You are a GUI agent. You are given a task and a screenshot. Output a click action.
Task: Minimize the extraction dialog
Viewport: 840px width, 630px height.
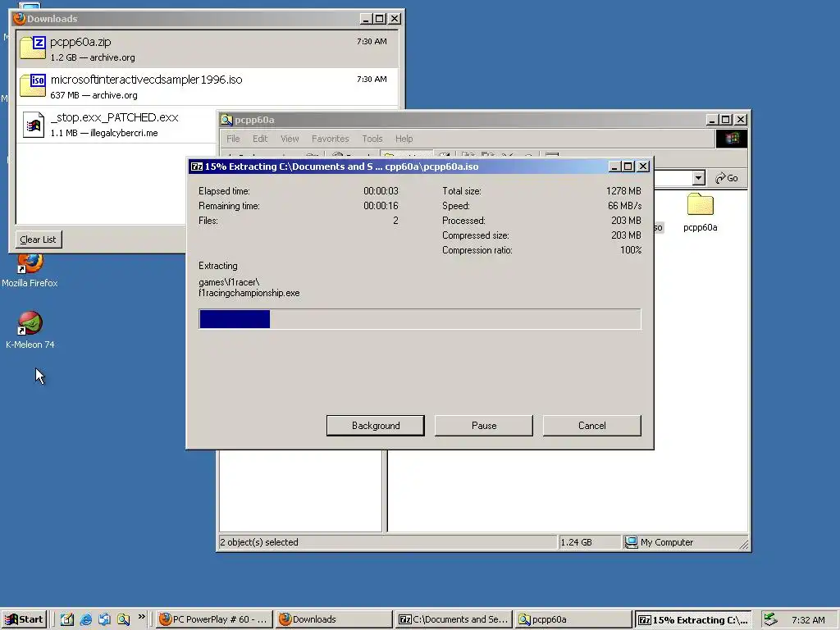615,167
